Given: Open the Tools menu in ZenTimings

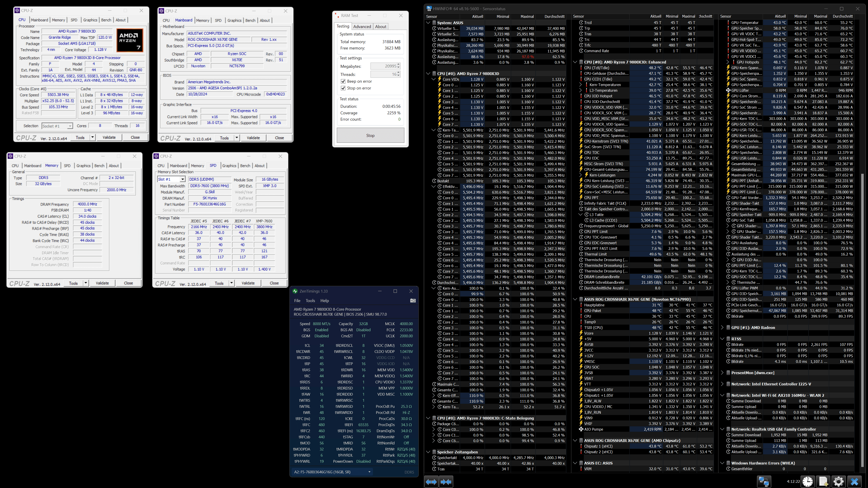Looking at the screenshot, I should [x=310, y=301].
